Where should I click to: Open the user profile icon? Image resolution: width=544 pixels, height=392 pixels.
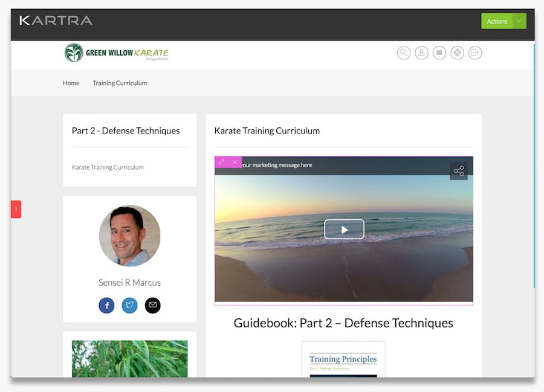pyautogui.click(x=421, y=53)
